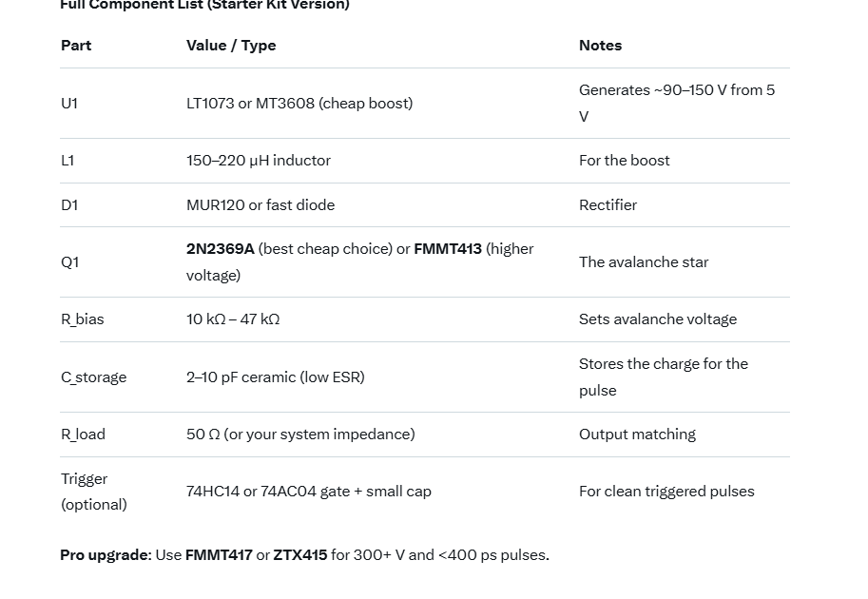Click the U1 part cell

click(x=69, y=104)
